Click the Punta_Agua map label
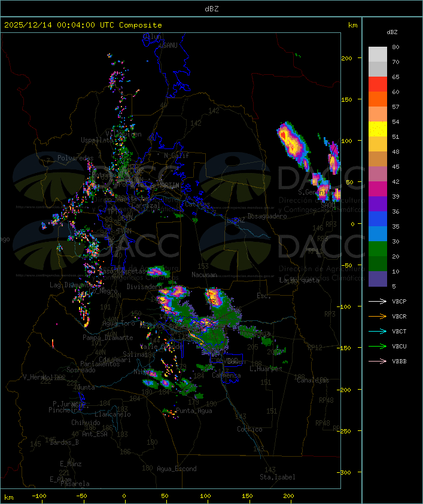This screenshot has height=504, width=423. point(194,411)
